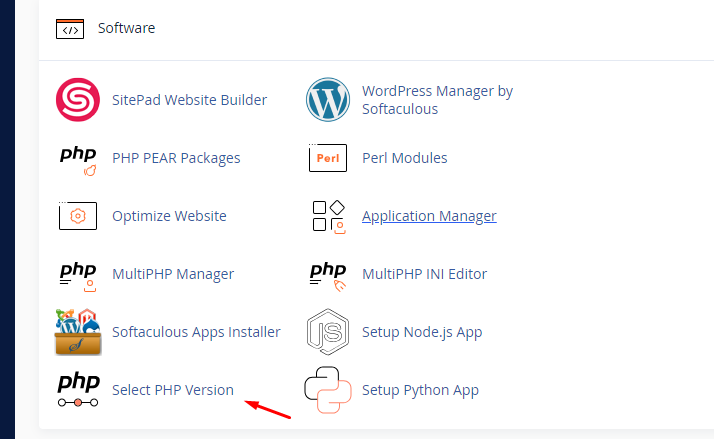Open the SitePad Website Builder link
This screenshot has width=714, height=439.
click(x=189, y=100)
